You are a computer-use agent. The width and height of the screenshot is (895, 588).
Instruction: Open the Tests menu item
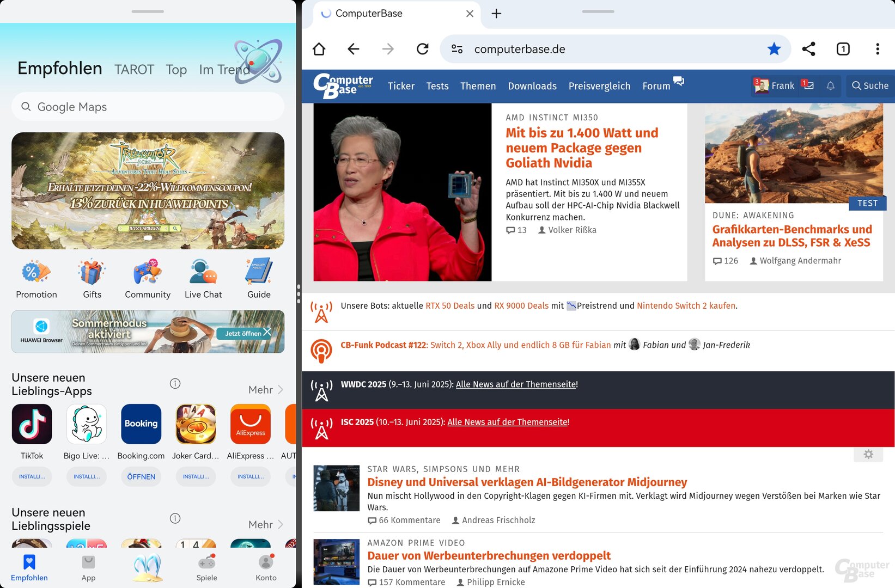[x=437, y=86]
